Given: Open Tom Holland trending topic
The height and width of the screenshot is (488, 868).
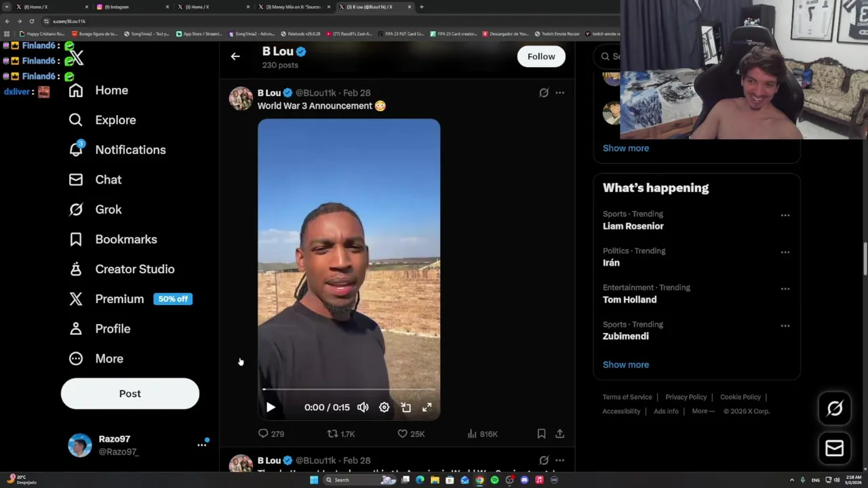Looking at the screenshot, I should coord(629,300).
